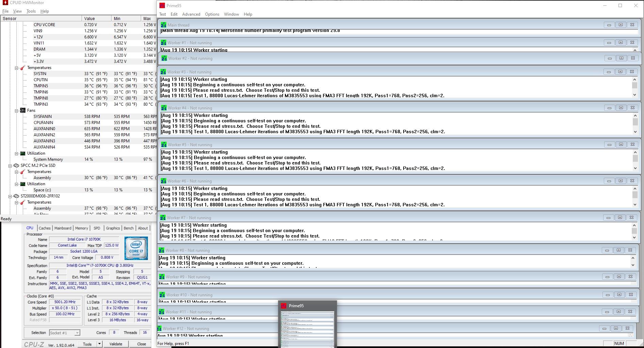Viewport: 644px width, 348px height.
Task: Open the HWMonitor Tools menu
Action: click(31, 11)
